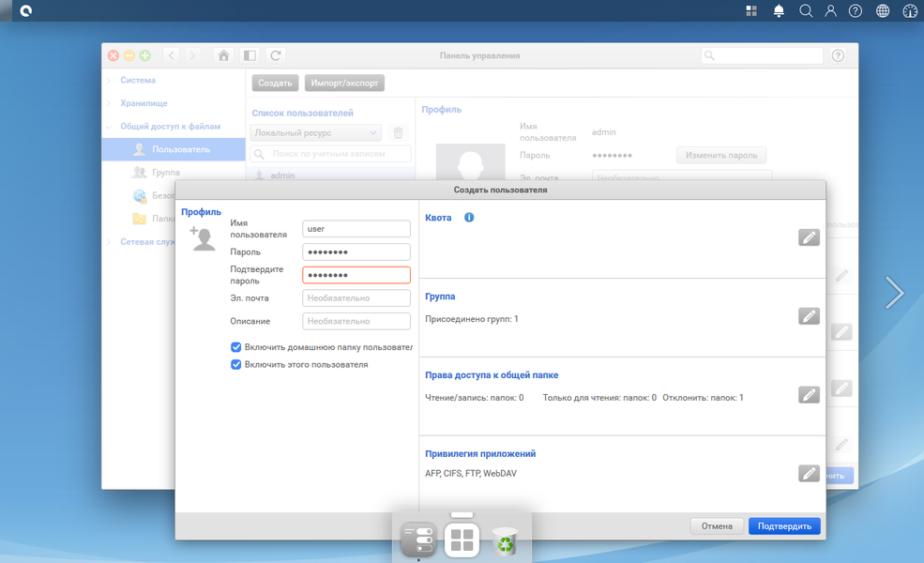Show quota info tooltip icon

(469, 217)
